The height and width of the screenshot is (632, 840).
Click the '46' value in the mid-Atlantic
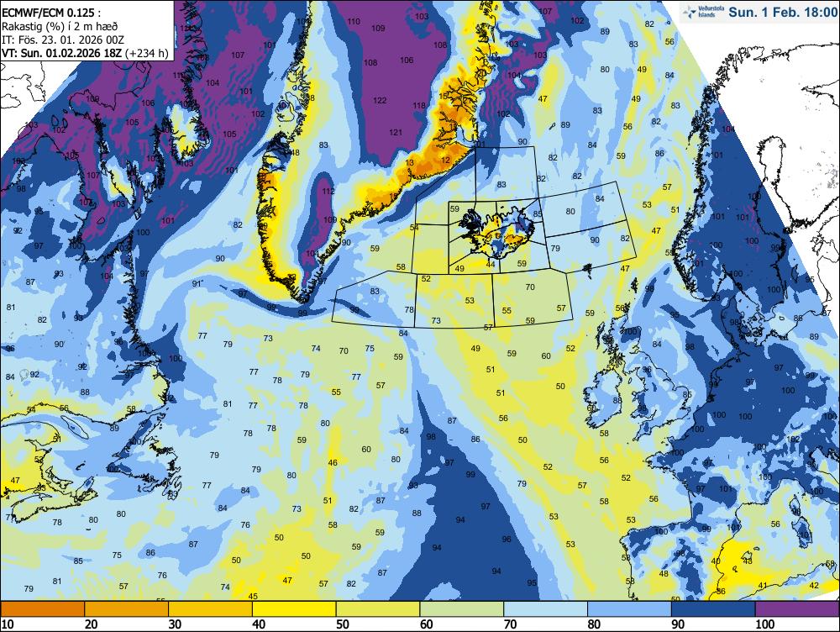point(333,462)
